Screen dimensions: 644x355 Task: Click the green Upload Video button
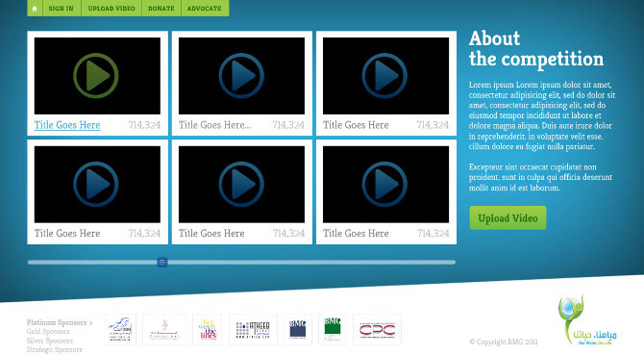pos(508,217)
